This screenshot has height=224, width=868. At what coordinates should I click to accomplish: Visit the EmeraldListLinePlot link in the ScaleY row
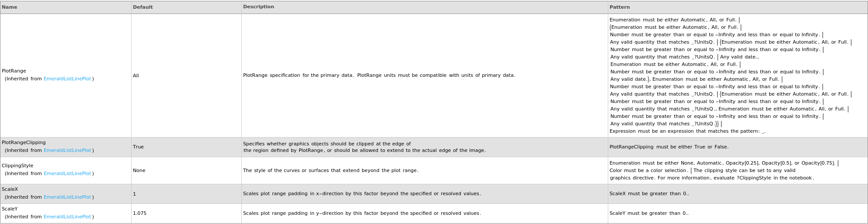pyautogui.click(x=67, y=217)
